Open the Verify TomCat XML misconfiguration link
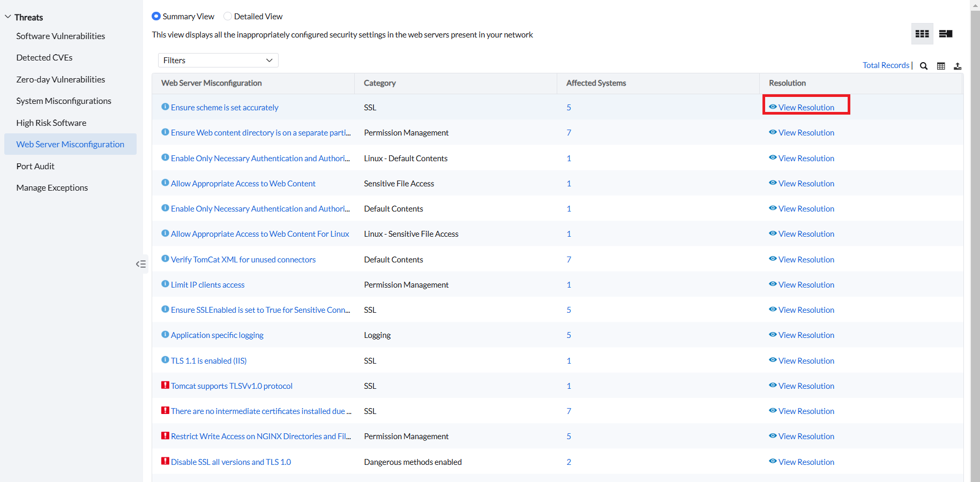This screenshot has width=980, height=482. pos(243,260)
